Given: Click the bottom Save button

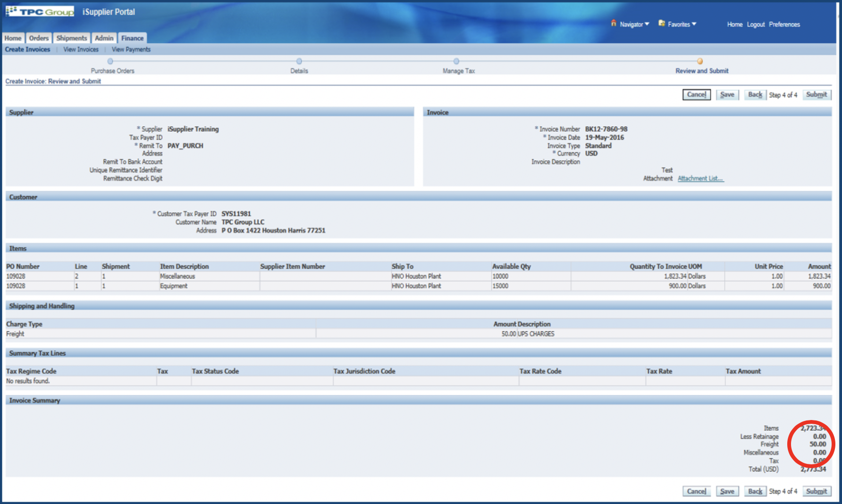Looking at the screenshot, I should [x=727, y=491].
